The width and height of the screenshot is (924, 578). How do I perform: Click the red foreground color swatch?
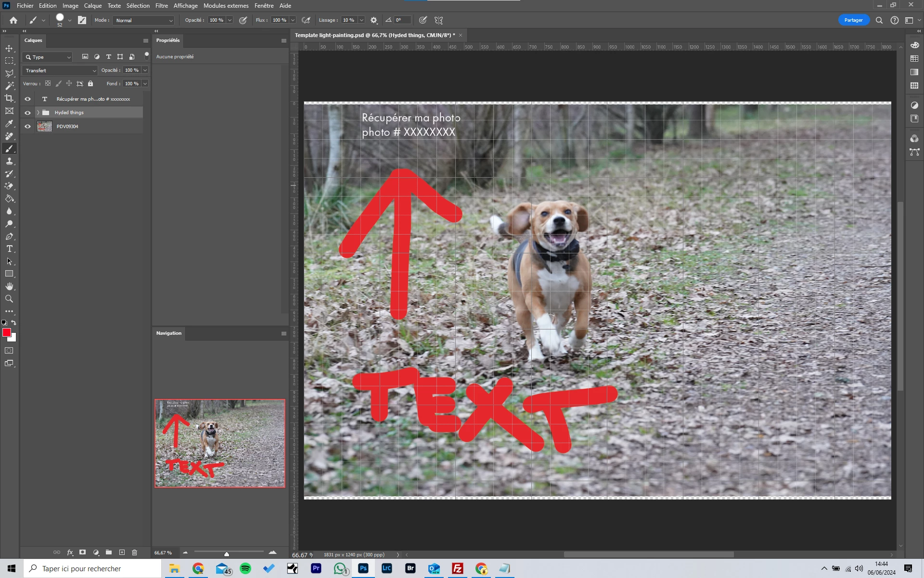click(x=6, y=332)
